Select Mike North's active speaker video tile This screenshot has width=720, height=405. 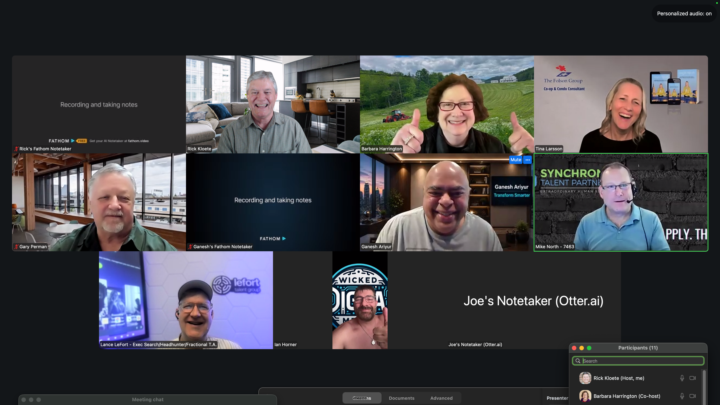coord(621,202)
